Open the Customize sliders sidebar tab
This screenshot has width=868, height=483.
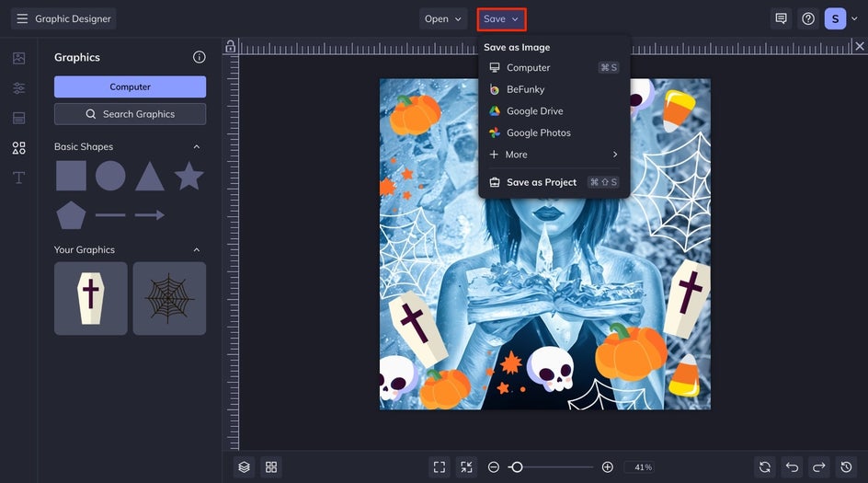tap(18, 88)
